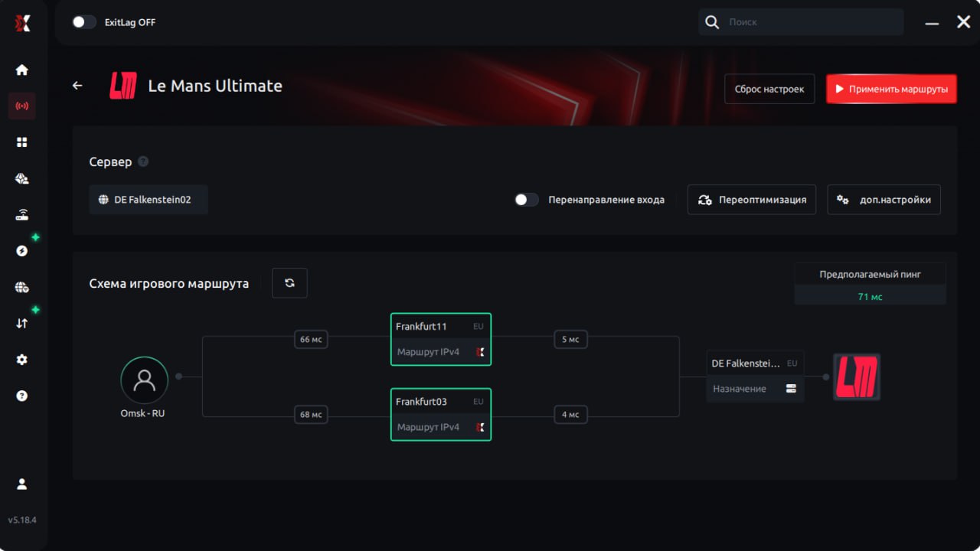
Task: Open the Home sidebar icon
Action: [22, 70]
